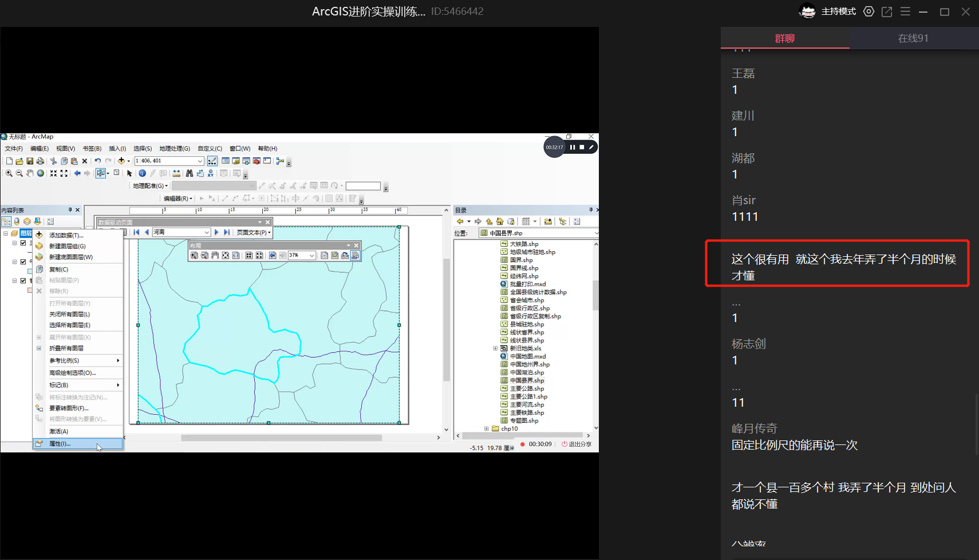Click the Print icon in standard toolbar

[x=40, y=161]
